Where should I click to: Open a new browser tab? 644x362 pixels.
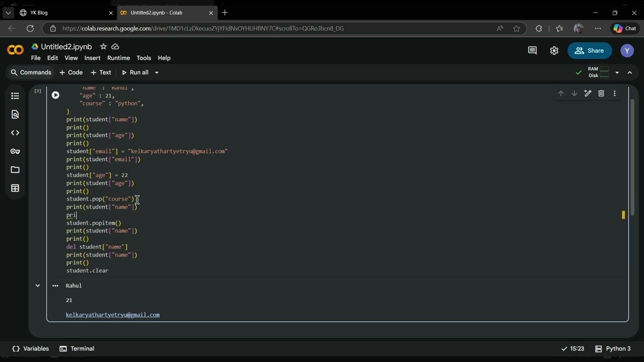pos(225,13)
